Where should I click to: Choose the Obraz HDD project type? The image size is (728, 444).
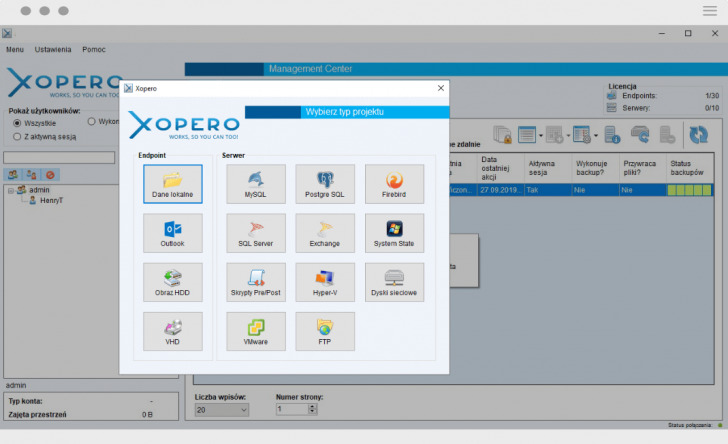(x=172, y=282)
